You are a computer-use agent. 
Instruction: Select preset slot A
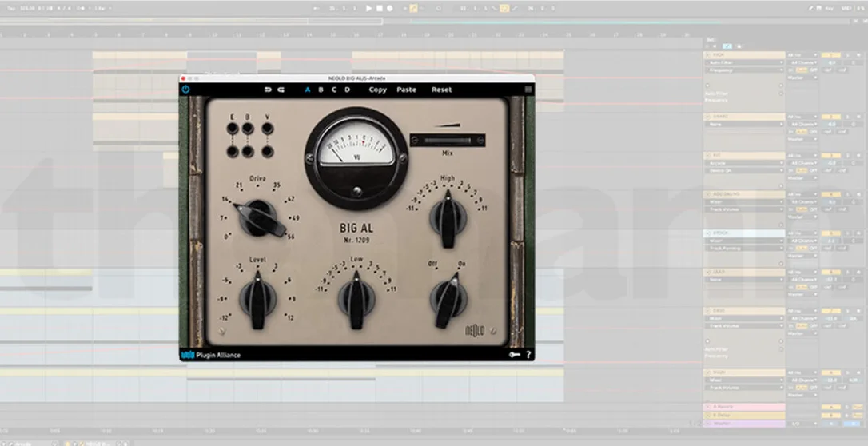pos(308,90)
